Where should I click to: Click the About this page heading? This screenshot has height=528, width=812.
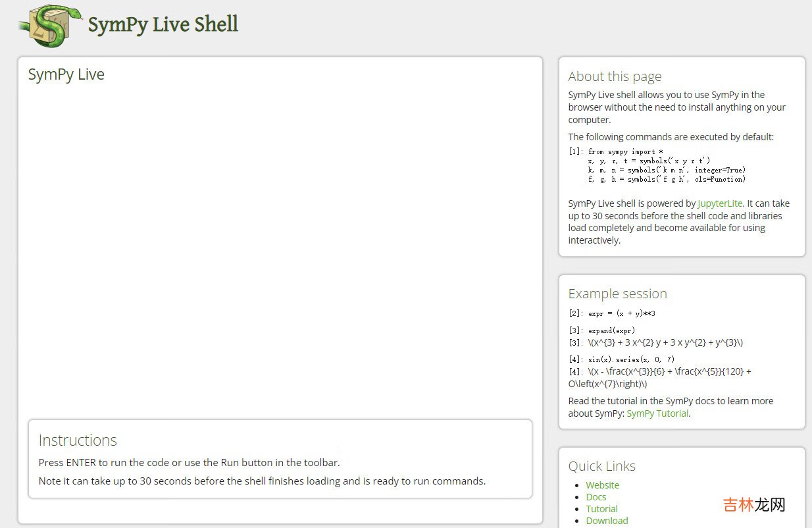tap(615, 76)
